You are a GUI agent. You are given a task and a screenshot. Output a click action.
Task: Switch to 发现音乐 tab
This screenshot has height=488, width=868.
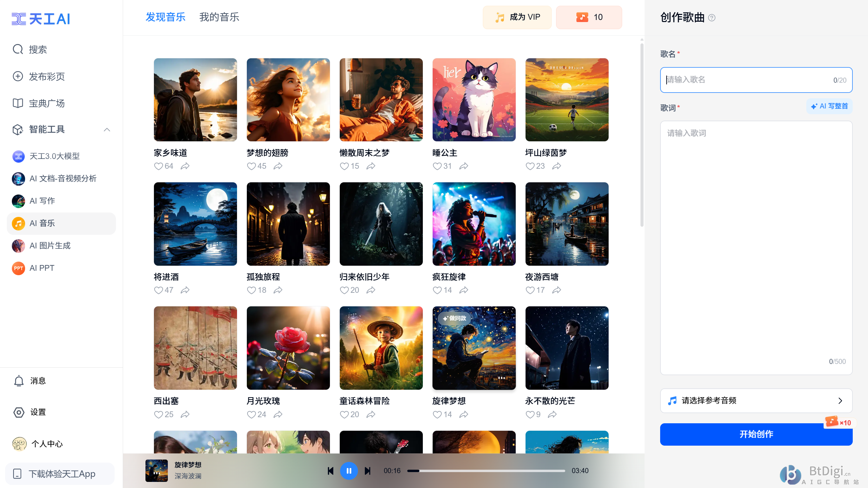[165, 17]
